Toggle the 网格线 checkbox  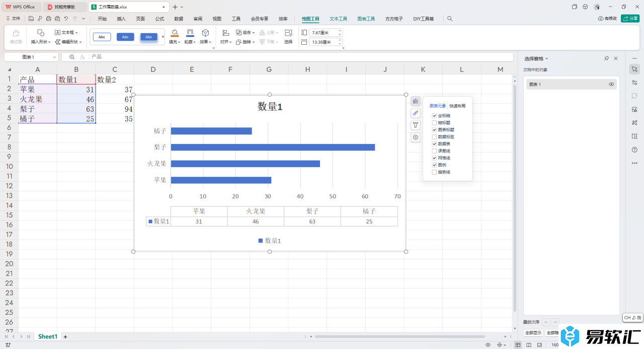tap(434, 158)
